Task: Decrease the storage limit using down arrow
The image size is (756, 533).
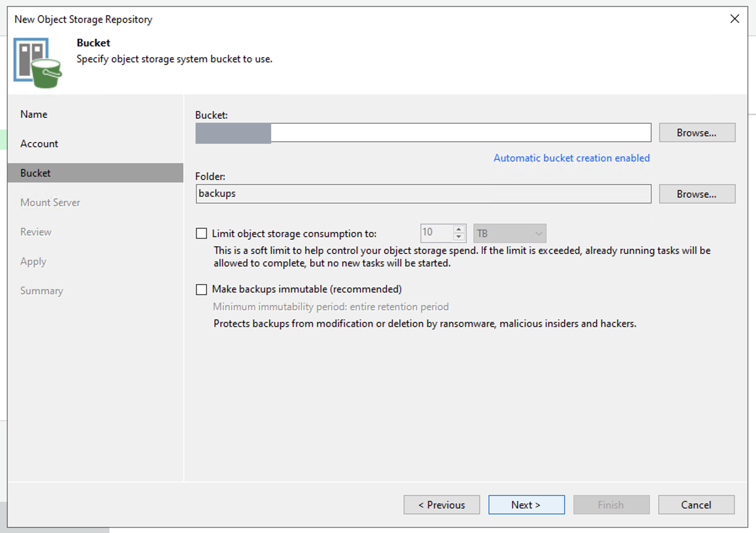Action: [x=459, y=237]
